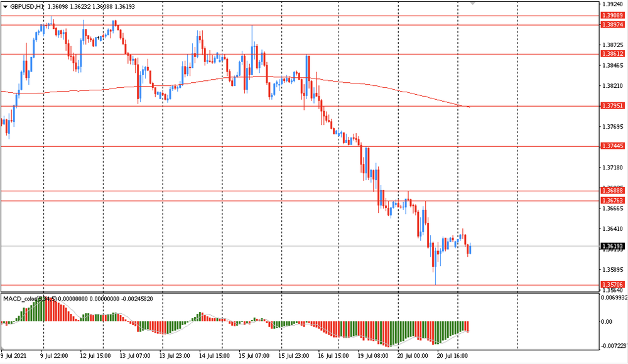Select the 1.39089 red price level label

[613, 15]
